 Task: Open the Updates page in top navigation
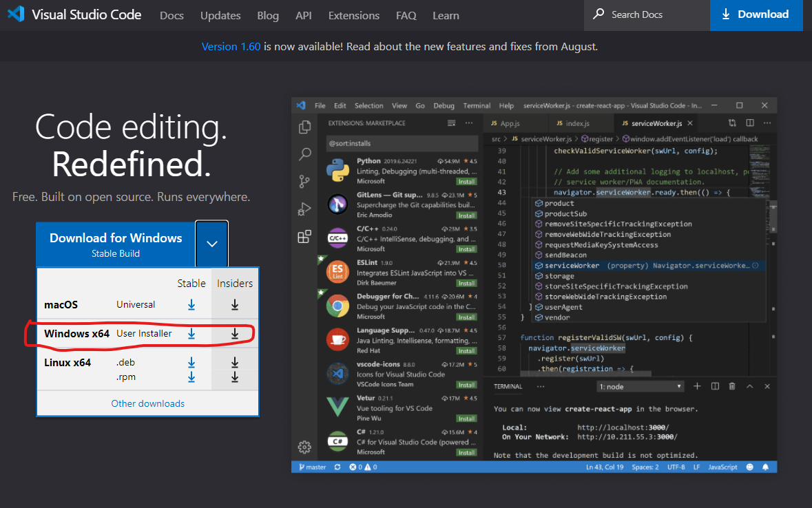(x=220, y=16)
